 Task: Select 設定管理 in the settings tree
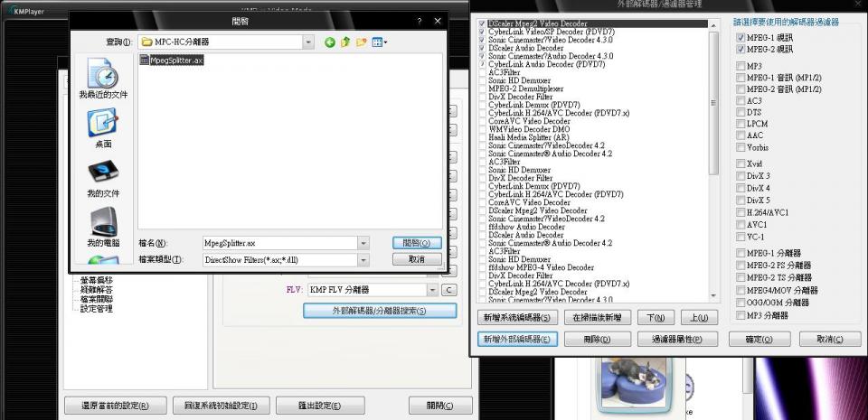click(97, 308)
